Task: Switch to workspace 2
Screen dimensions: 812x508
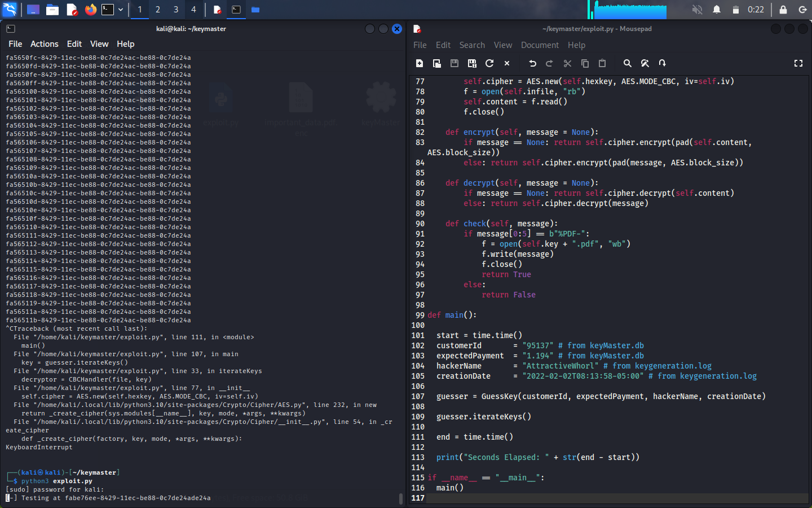Action: tap(158, 10)
